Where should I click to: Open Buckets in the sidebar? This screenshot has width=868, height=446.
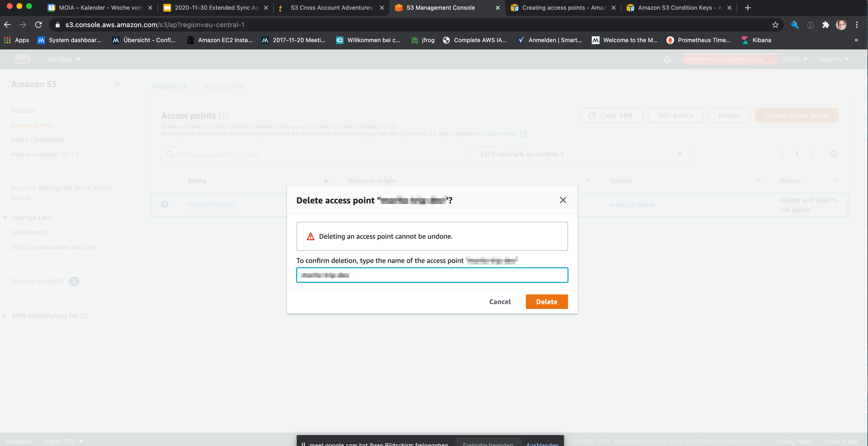click(x=23, y=110)
